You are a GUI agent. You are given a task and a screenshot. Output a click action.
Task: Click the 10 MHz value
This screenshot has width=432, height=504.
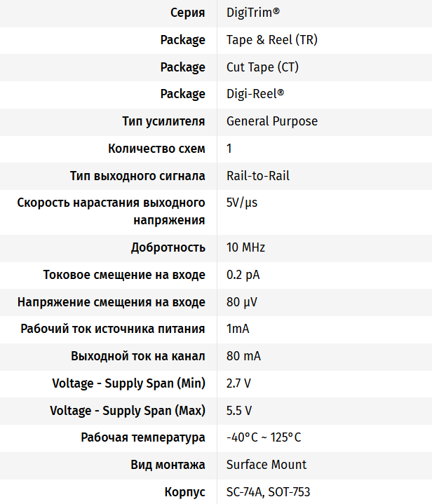[x=245, y=247]
